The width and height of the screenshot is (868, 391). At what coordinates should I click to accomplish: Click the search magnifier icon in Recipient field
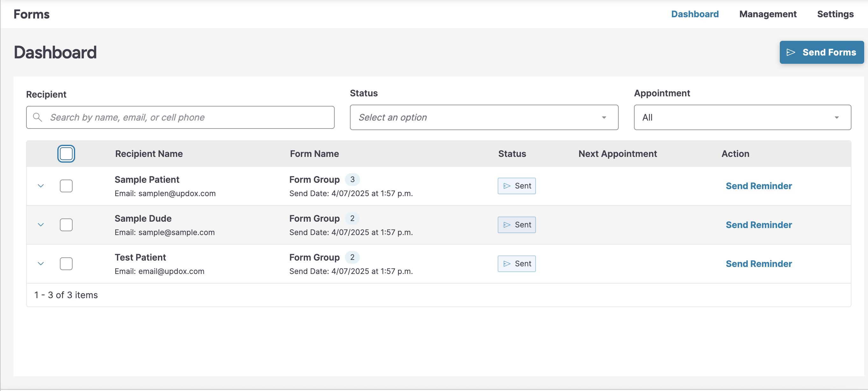point(37,117)
